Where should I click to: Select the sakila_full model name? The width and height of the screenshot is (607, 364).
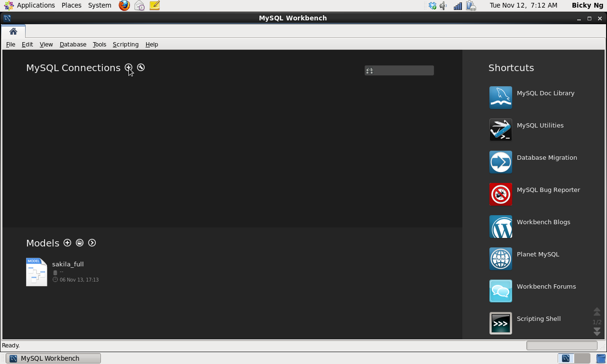[68, 264]
